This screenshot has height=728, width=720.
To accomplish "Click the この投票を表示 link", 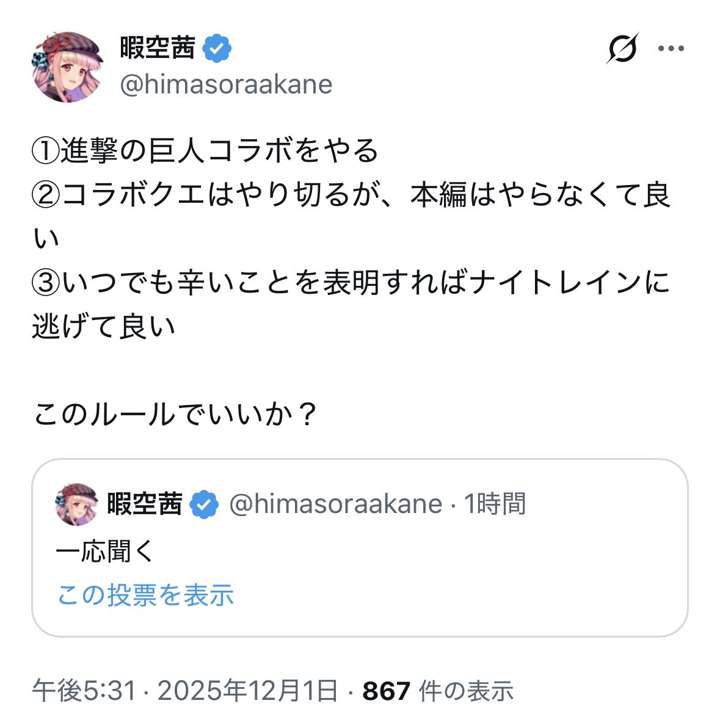I will pyautogui.click(x=145, y=595).
